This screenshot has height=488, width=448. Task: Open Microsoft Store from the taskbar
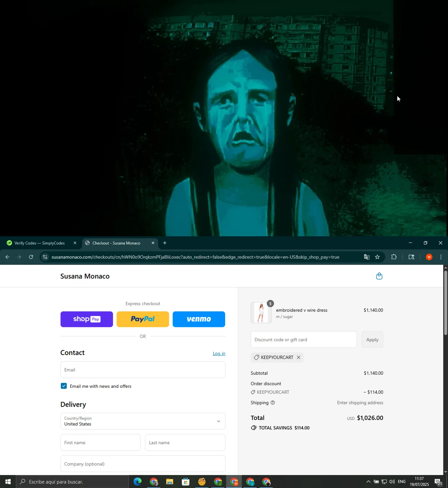(x=186, y=481)
